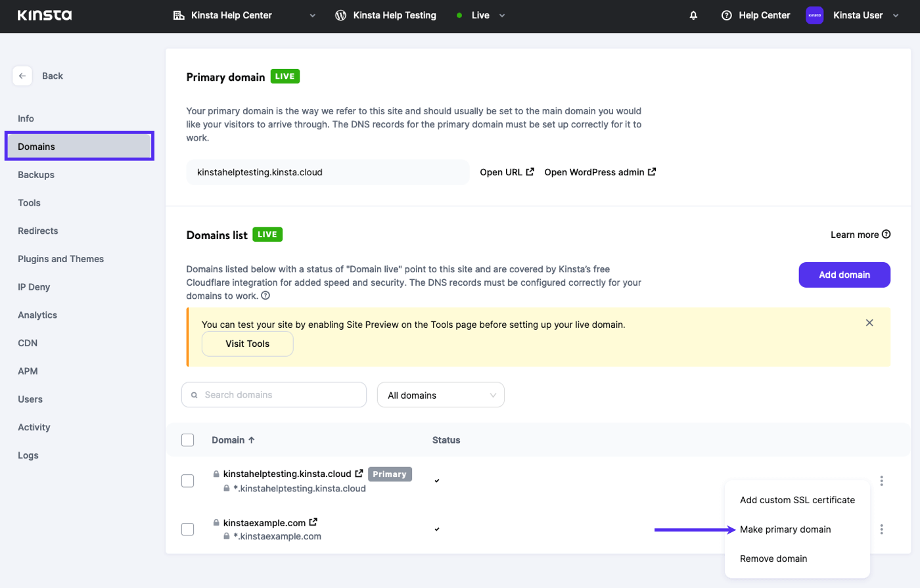
Task: Click the Visit Tools button
Action: 248,344
